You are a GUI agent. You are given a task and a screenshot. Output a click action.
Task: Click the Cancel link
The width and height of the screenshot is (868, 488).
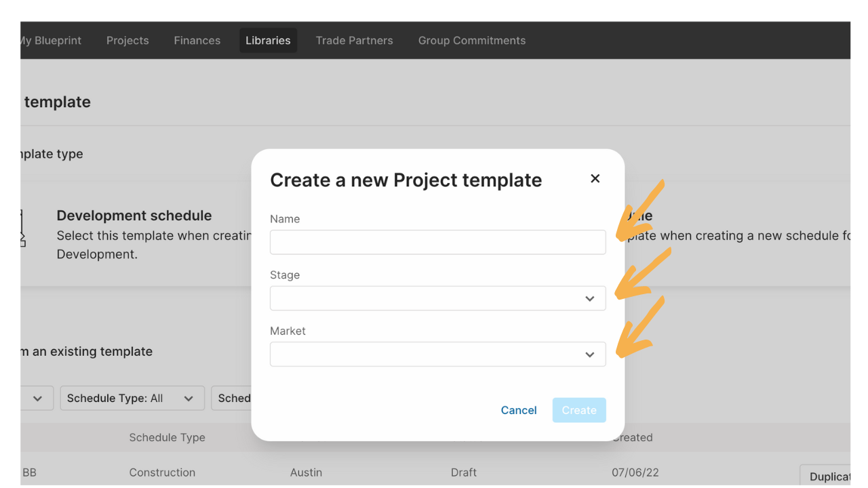[x=519, y=410]
